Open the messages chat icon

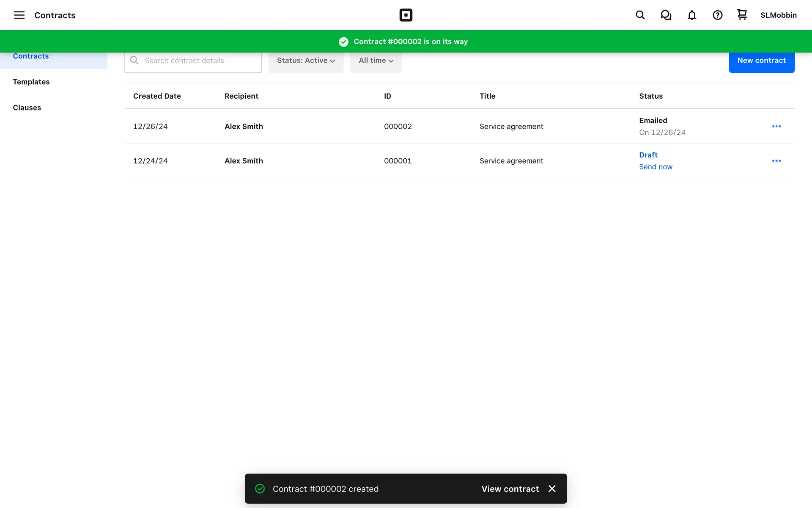click(x=666, y=15)
